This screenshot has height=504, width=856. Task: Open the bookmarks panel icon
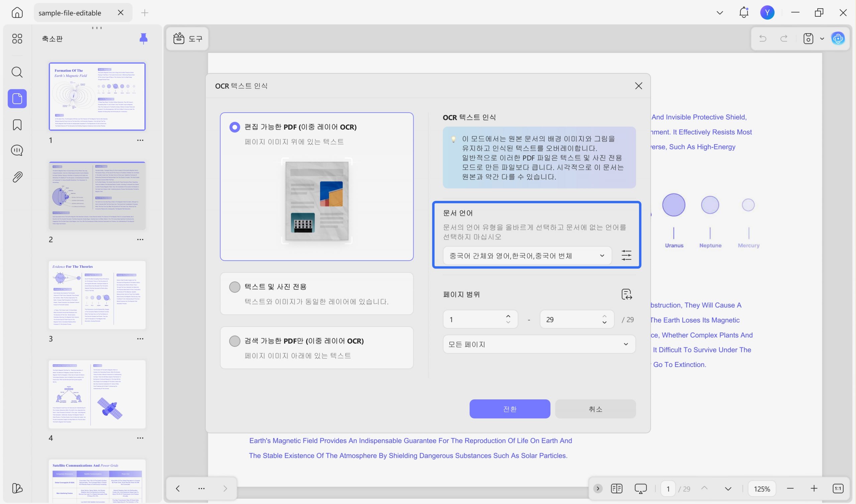[x=17, y=125]
